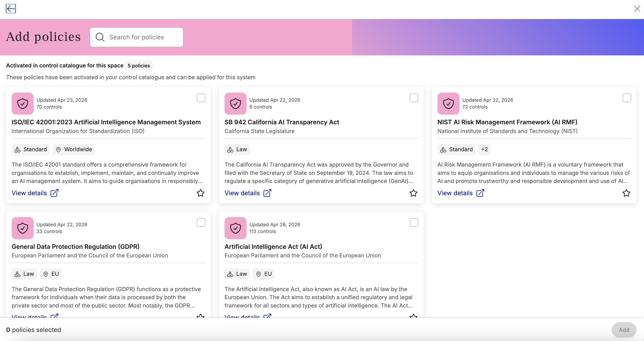Screen dimensions: 644x341
Task: Click the AI Act shield icon
Action: click(x=235, y=228)
